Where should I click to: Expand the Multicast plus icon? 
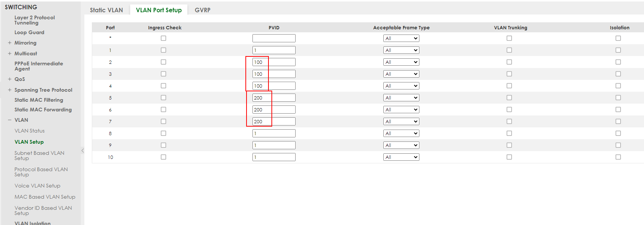pos(10,53)
